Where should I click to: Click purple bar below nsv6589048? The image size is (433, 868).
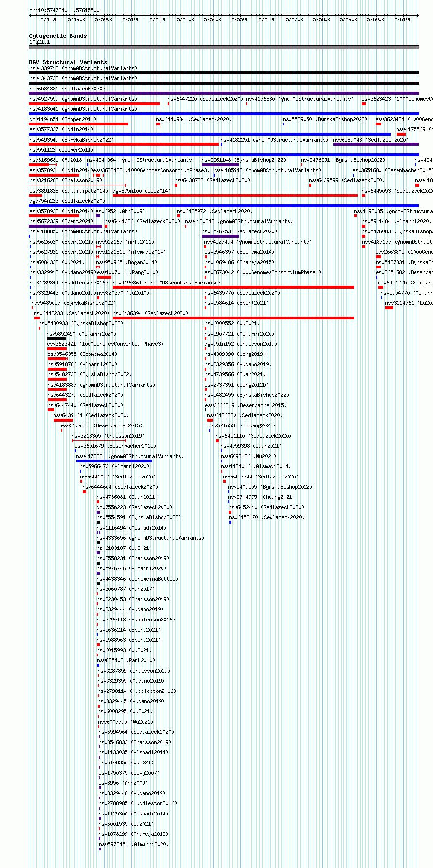[376, 144]
